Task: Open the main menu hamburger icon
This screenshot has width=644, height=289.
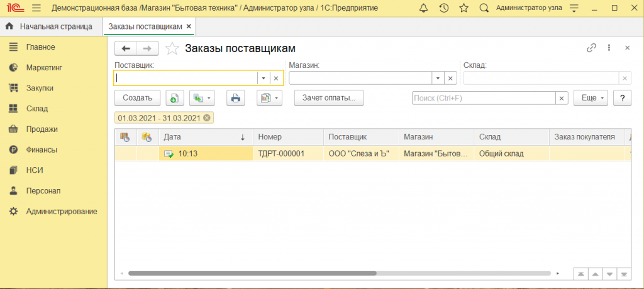Action: [36, 8]
